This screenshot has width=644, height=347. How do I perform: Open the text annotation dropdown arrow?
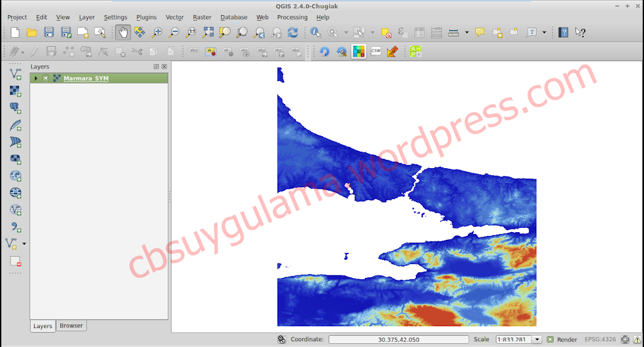[544, 33]
